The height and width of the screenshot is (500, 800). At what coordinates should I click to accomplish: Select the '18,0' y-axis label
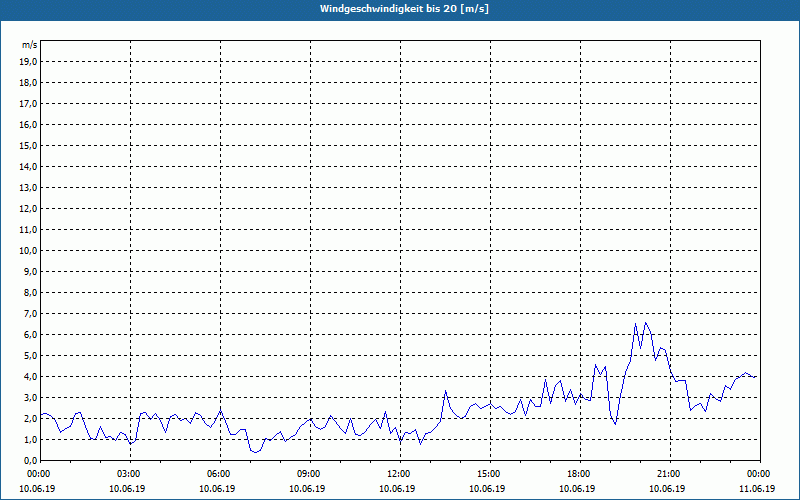click(28, 83)
